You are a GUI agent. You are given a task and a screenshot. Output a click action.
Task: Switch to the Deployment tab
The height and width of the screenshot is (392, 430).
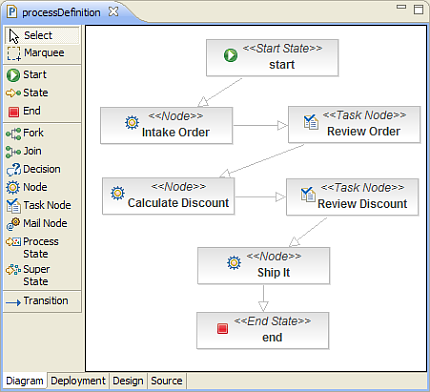78,381
